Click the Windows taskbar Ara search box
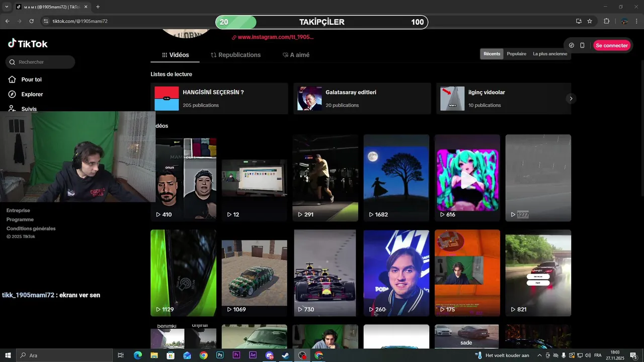This screenshot has height=362, width=644. click(x=64, y=355)
